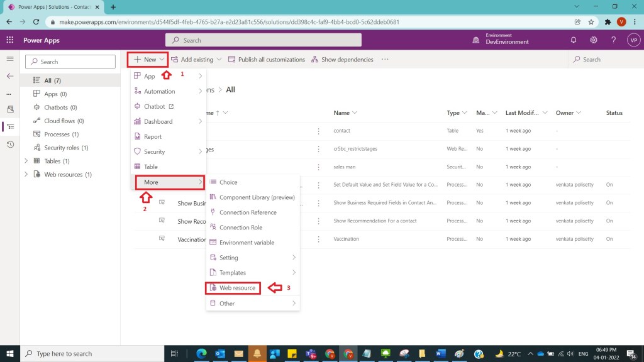Open the Power Apps waffle app launcher
The height and width of the screenshot is (362, 644).
point(9,40)
